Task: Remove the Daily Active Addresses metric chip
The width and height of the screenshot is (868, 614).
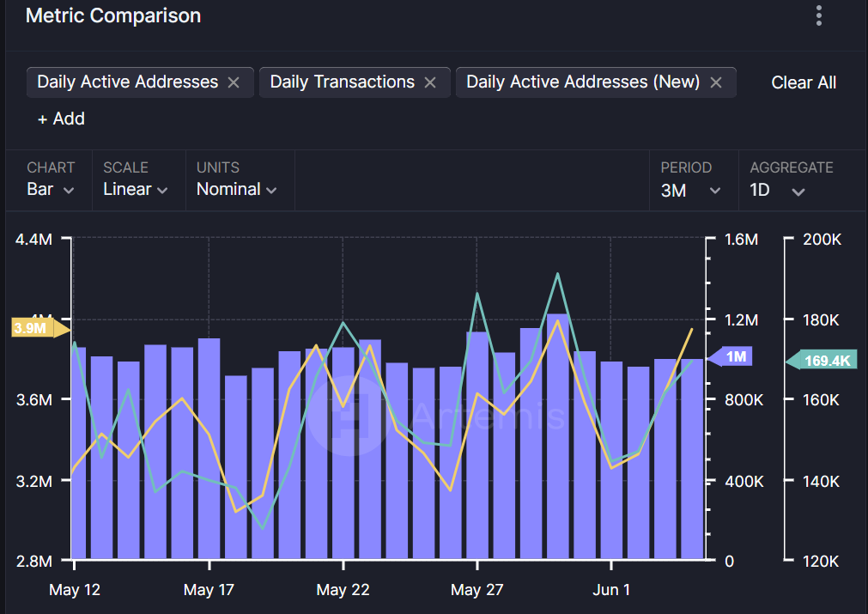Action: click(234, 82)
